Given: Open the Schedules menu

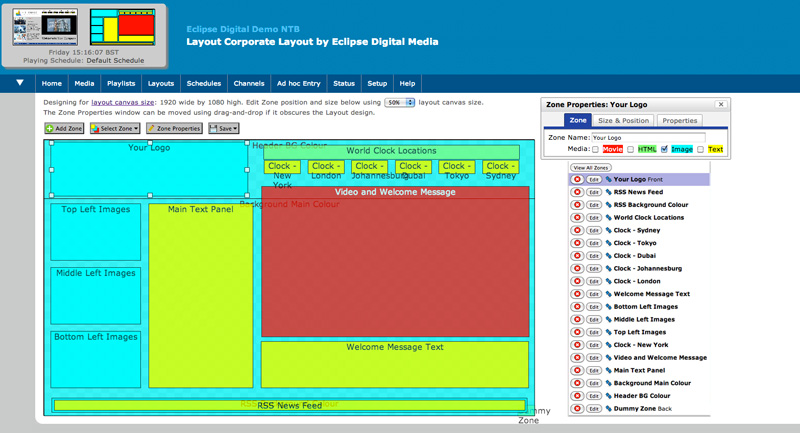Looking at the screenshot, I should pyautogui.click(x=204, y=84).
